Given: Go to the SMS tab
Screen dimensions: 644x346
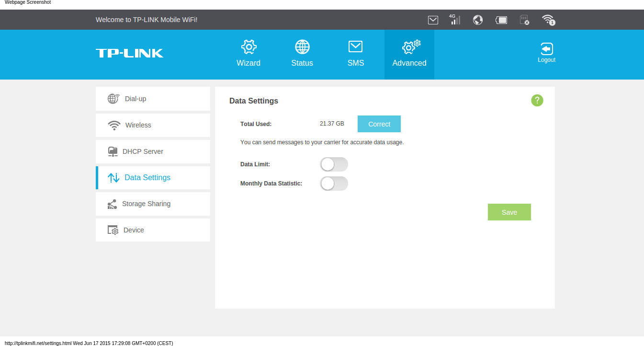Looking at the screenshot, I should tap(356, 54).
